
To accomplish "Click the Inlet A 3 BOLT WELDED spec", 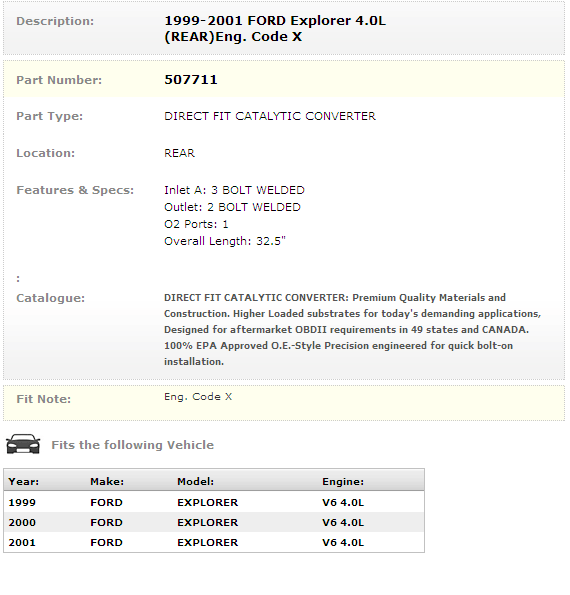I will click(234, 190).
